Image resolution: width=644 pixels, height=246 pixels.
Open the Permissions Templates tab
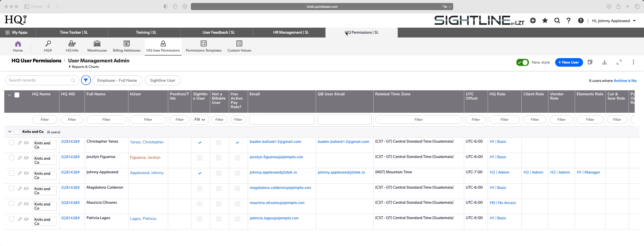pyautogui.click(x=203, y=46)
